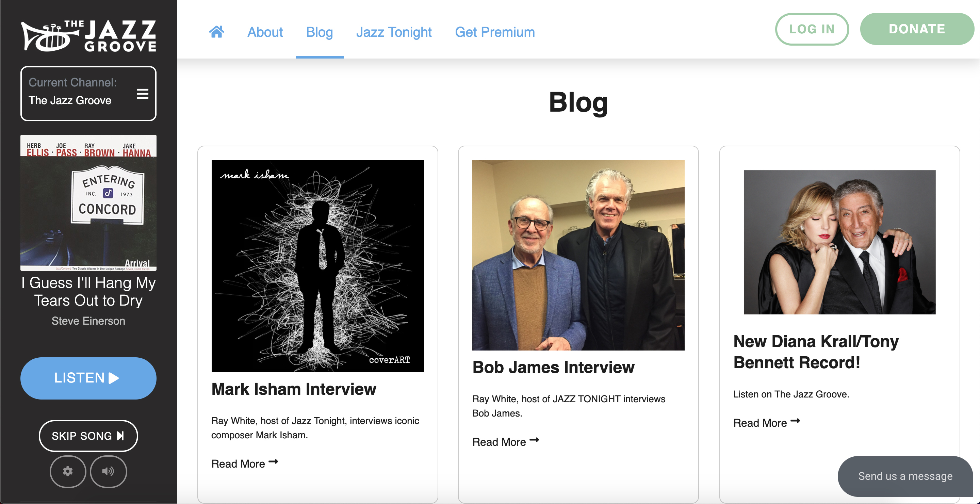Viewport: 980px width, 504px height.
Task: Select the Blog tab
Action: [x=319, y=32]
